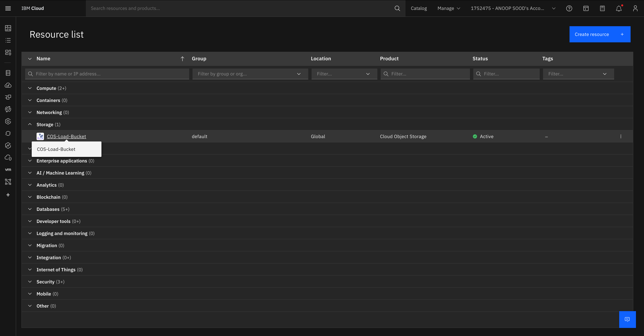The width and height of the screenshot is (644, 336).
Task: Open the Schematics icon at sidebar bottom
Action: [8, 182]
